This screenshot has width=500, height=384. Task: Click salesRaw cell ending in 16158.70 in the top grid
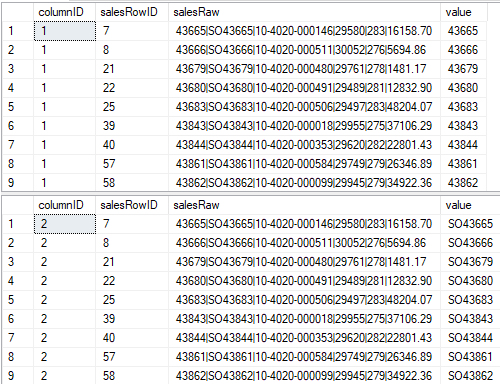coord(304,31)
